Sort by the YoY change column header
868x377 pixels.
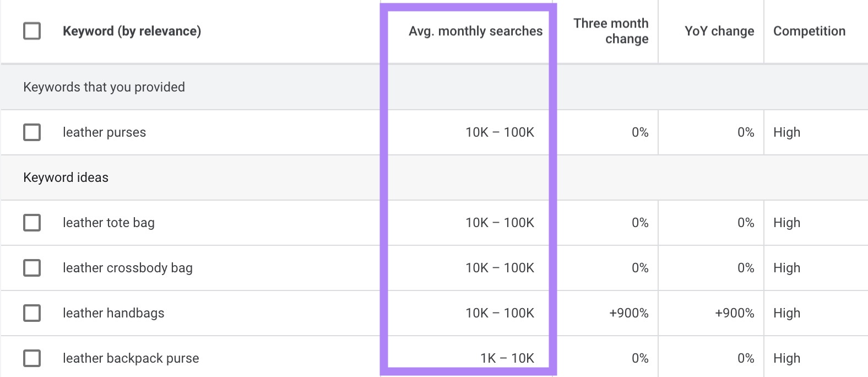(719, 31)
